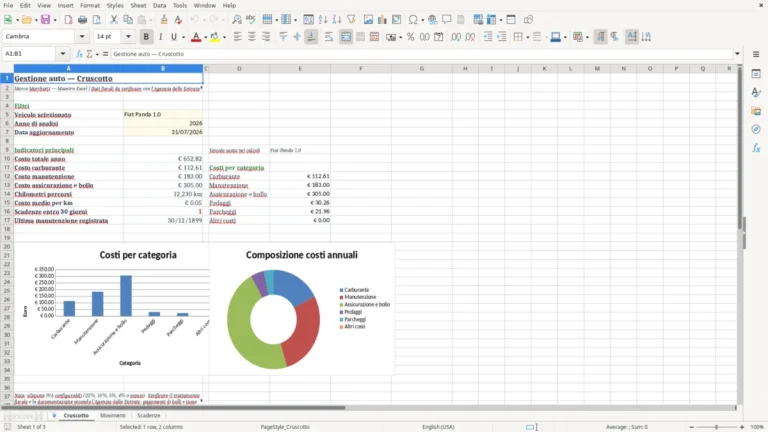Viewport: 768px width, 432px height.
Task: Click PageStyle_Cruscotto in status bar
Action: pyautogui.click(x=285, y=427)
